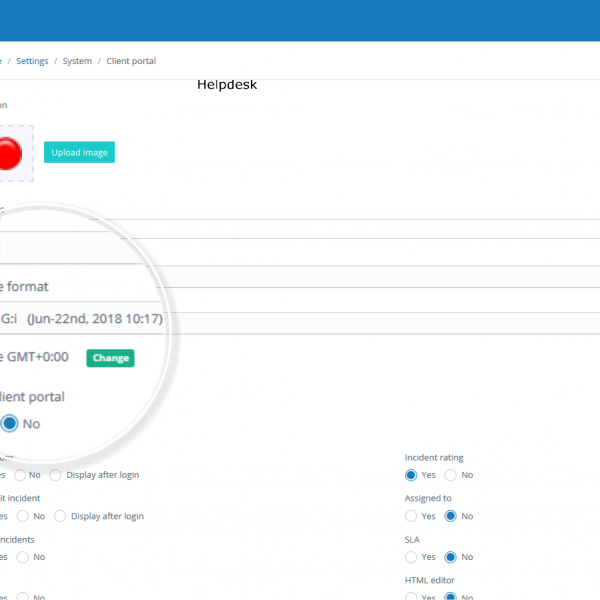Click the green Change timezone button

pyautogui.click(x=110, y=358)
